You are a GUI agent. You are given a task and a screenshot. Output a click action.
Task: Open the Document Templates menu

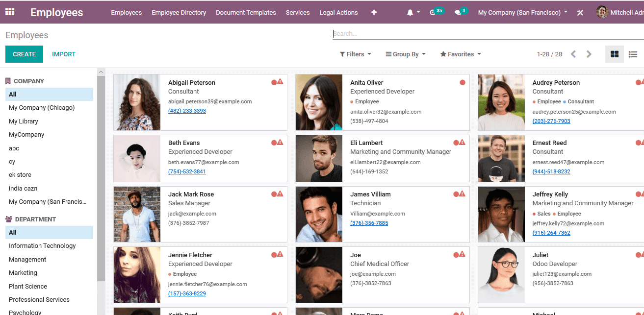(246, 12)
